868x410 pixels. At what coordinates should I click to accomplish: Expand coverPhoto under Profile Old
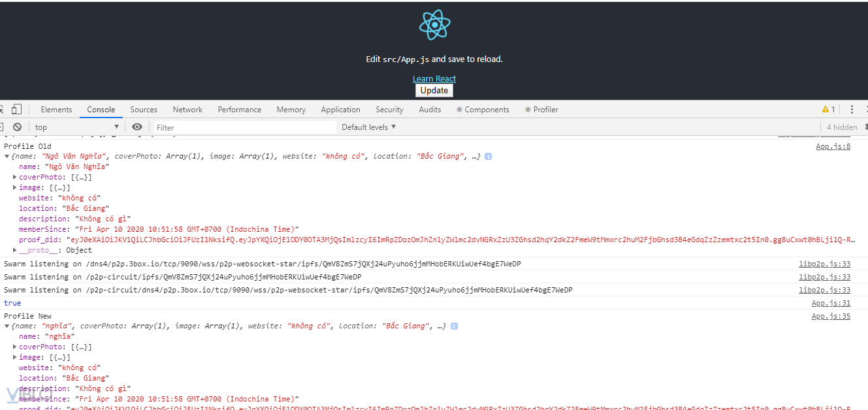[x=15, y=177]
